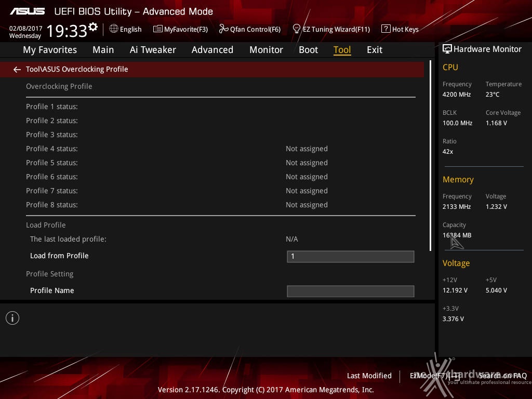Click the Load from Profile label
This screenshot has width=532, height=399.
(x=59, y=256)
